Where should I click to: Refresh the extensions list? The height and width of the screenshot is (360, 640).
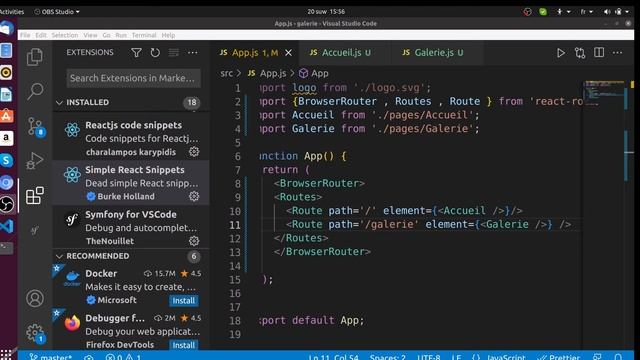[155, 53]
